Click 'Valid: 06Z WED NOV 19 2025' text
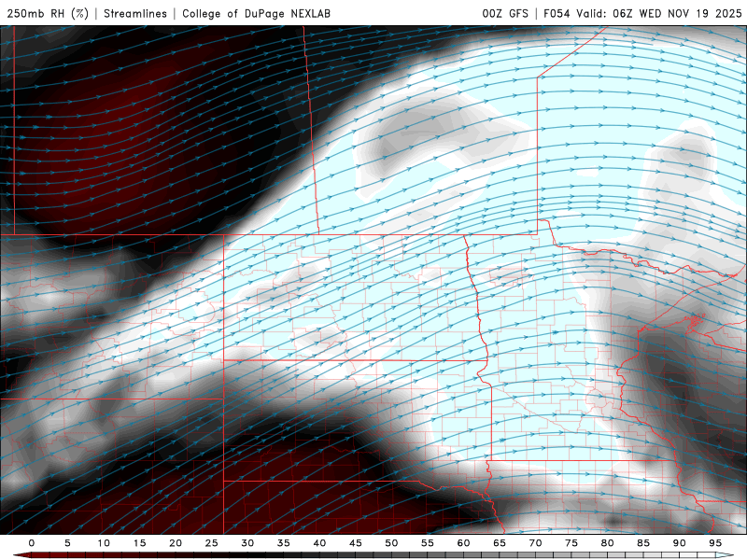Screen dimensions: 747x560 (x=659, y=13)
